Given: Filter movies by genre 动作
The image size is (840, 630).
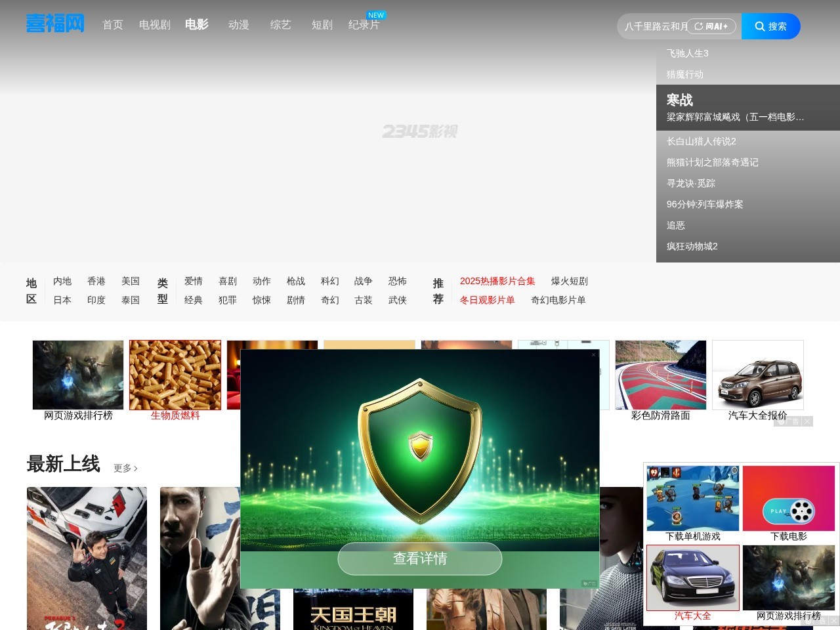Looking at the screenshot, I should coord(262,281).
